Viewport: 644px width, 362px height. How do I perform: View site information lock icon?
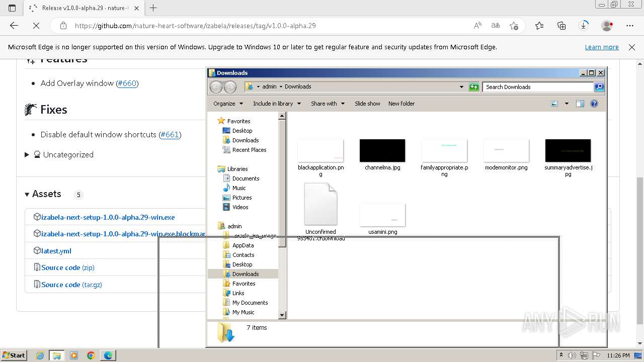tap(63, 26)
